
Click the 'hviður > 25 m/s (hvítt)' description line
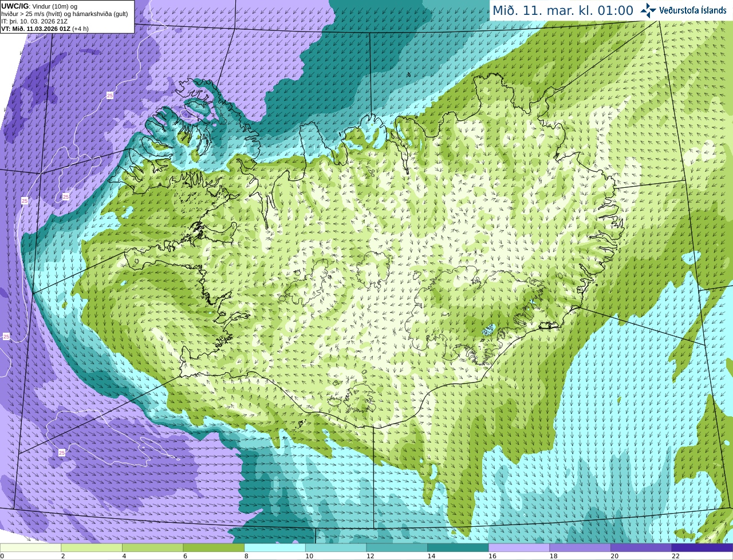(x=65, y=14)
